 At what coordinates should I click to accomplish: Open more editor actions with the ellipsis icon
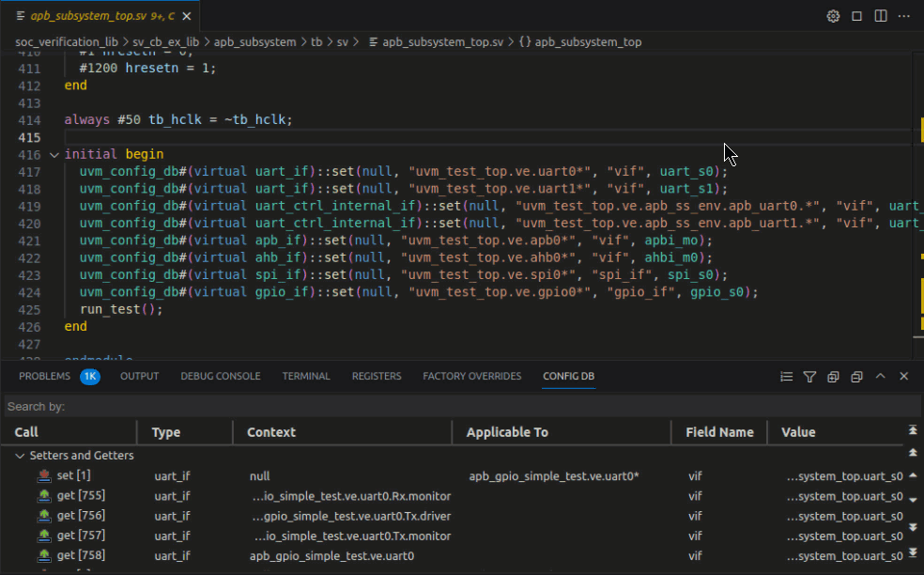coord(903,16)
